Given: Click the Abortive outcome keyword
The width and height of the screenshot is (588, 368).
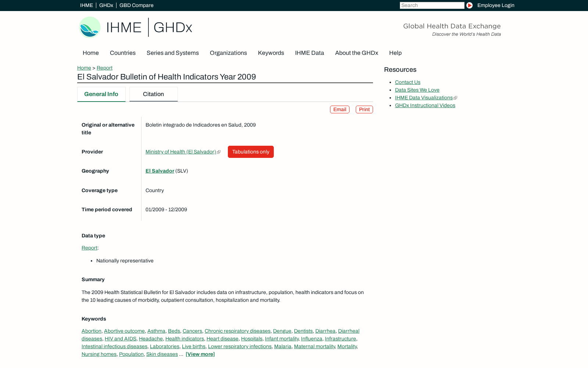Looking at the screenshot, I should tap(124, 331).
